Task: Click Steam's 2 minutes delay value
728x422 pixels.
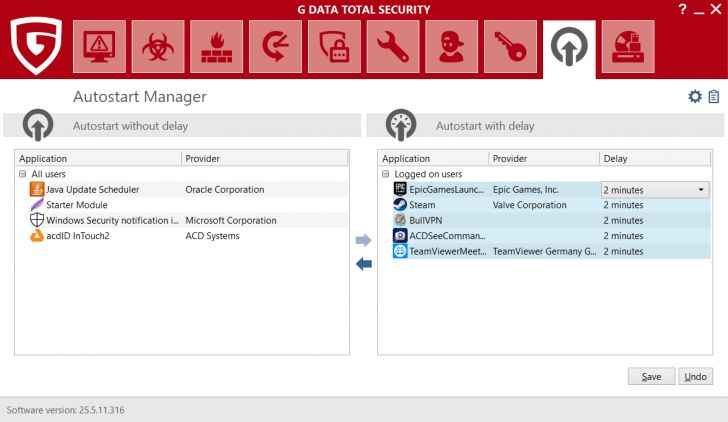Action: (623, 205)
